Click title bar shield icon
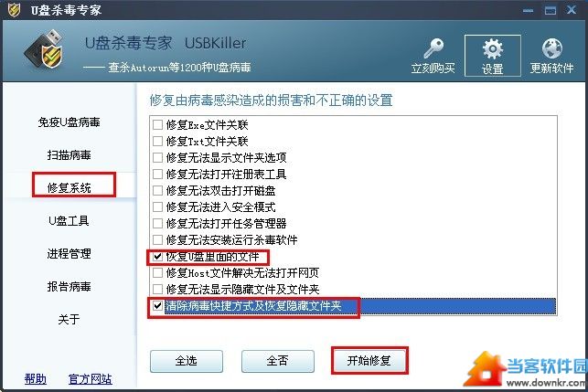 (x=14, y=9)
